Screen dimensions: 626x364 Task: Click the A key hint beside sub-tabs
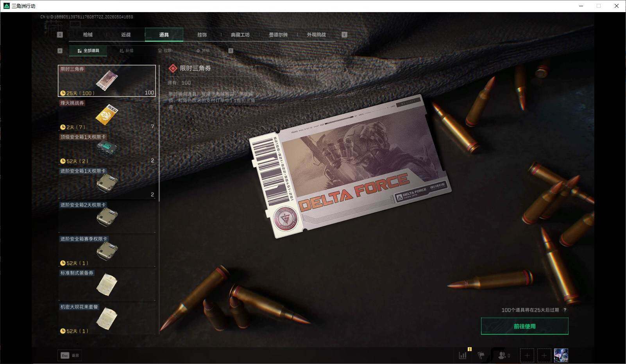[x=60, y=51]
